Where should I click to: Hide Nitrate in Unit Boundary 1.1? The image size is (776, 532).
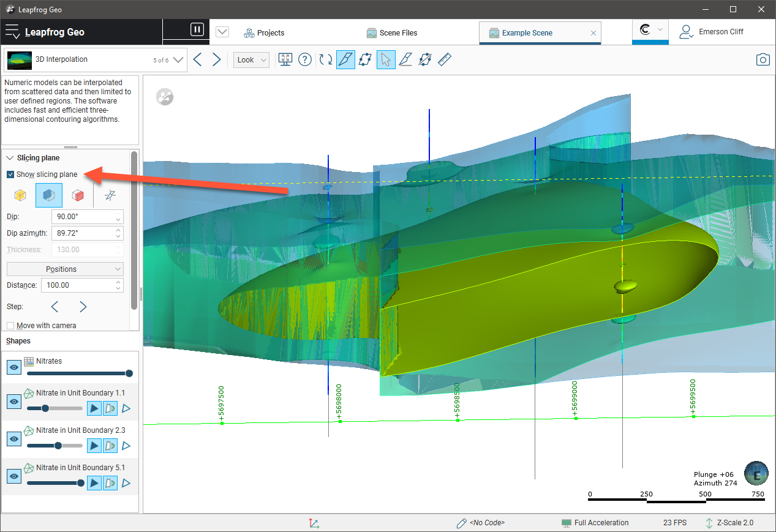pyautogui.click(x=14, y=402)
